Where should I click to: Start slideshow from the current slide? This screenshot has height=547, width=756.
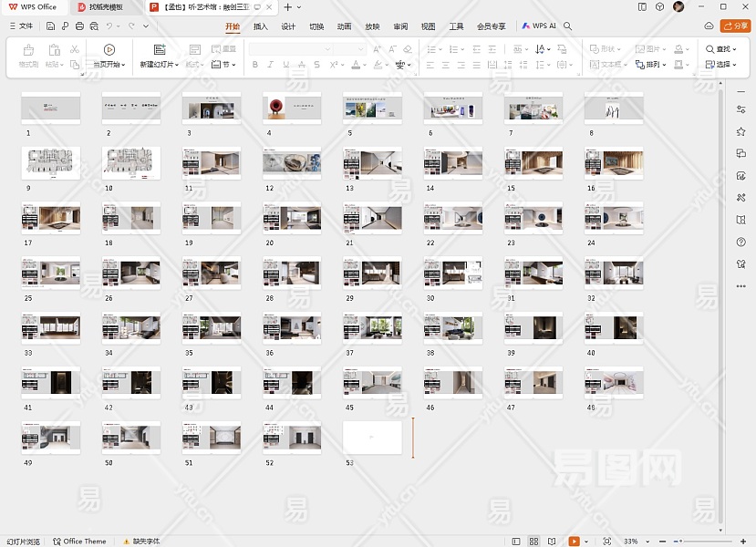[109, 50]
